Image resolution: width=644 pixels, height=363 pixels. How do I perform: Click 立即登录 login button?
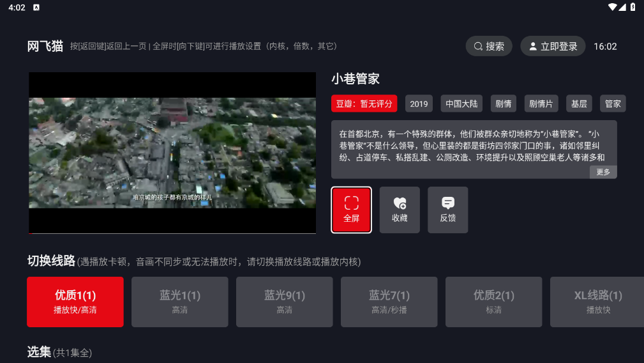point(553,46)
